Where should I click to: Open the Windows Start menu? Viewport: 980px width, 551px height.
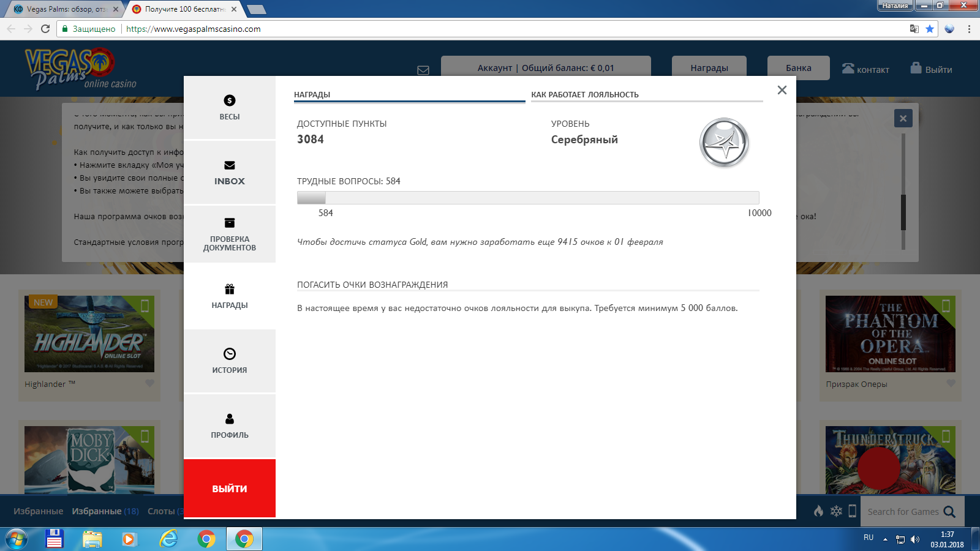15,539
